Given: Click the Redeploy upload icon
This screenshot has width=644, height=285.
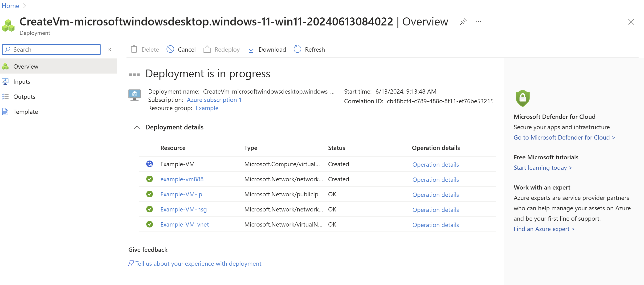Looking at the screenshot, I should [x=207, y=49].
